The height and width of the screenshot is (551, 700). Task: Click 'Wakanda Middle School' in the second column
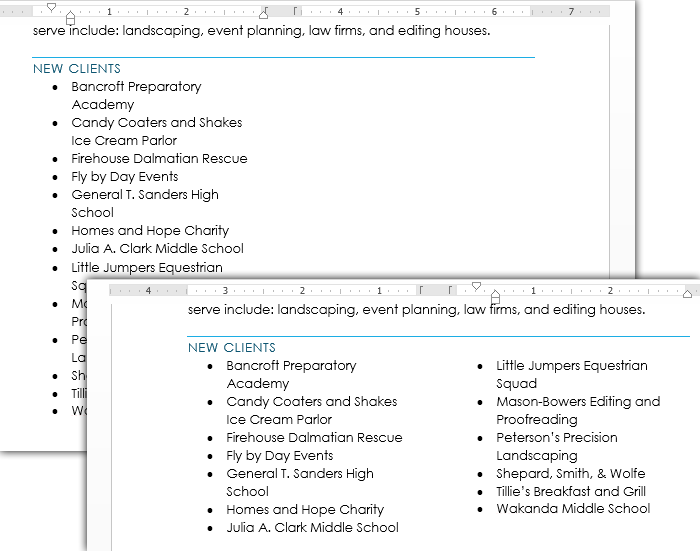coord(573,509)
